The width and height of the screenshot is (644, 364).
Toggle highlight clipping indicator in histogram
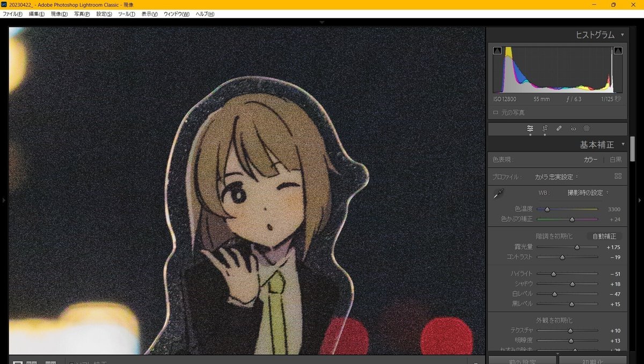coord(618,51)
